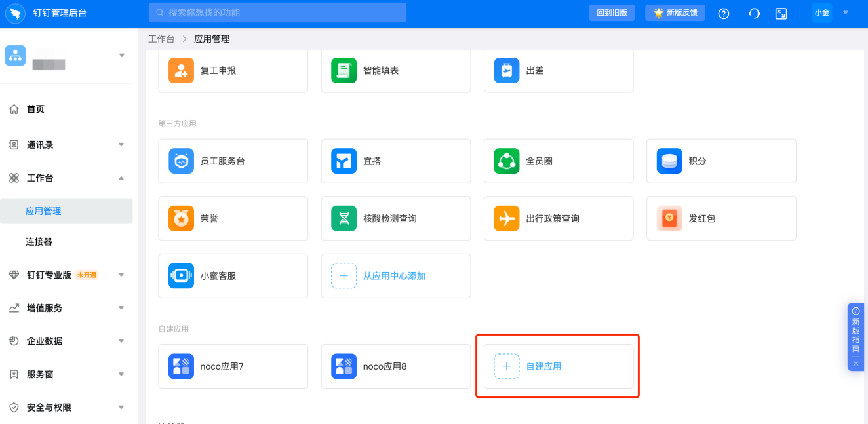Click the 服务窗 sidebar icon

tap(14, 374)
